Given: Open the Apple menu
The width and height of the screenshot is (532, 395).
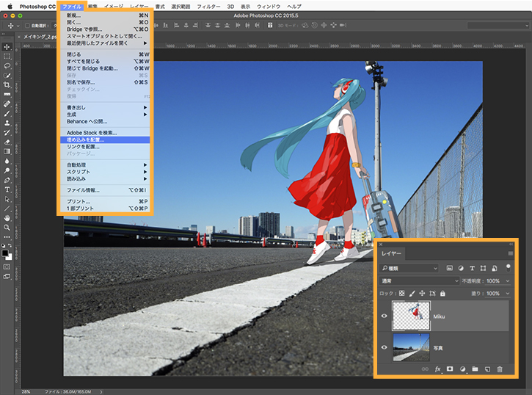Looking at the screenshot, I should coord(10,7).
